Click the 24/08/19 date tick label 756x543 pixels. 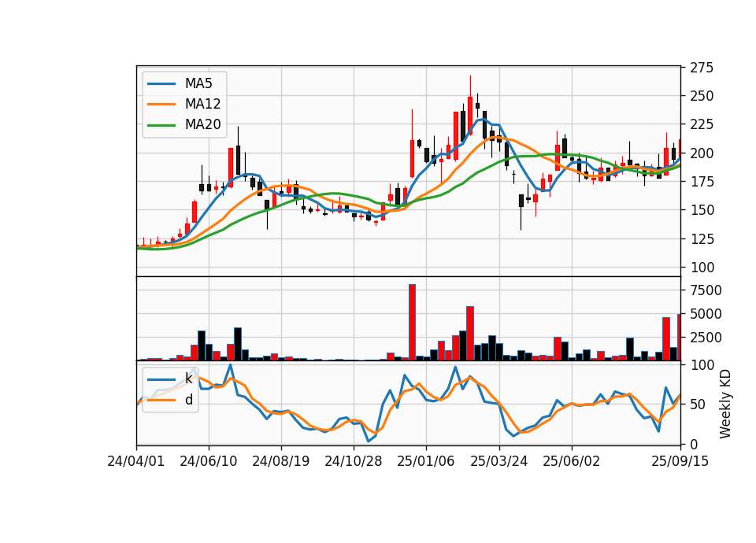point(281,461)
